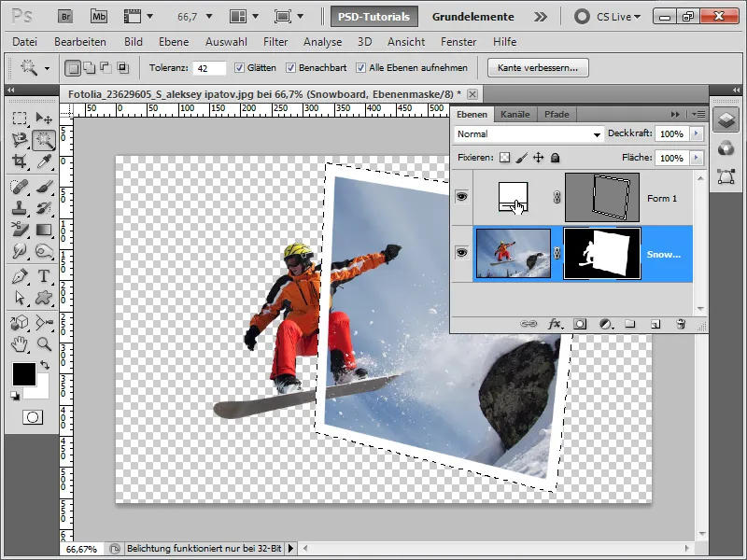The height and width of the screenshot is (560, 747).
Task: Toggle Quick Mask mode button
Action: [x=33, y=417]
